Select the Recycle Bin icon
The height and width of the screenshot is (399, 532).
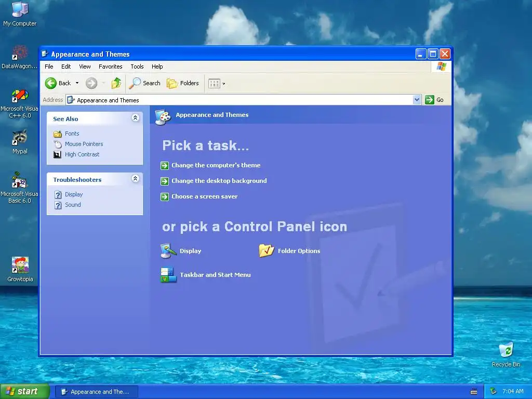click(x=506, y=355)
